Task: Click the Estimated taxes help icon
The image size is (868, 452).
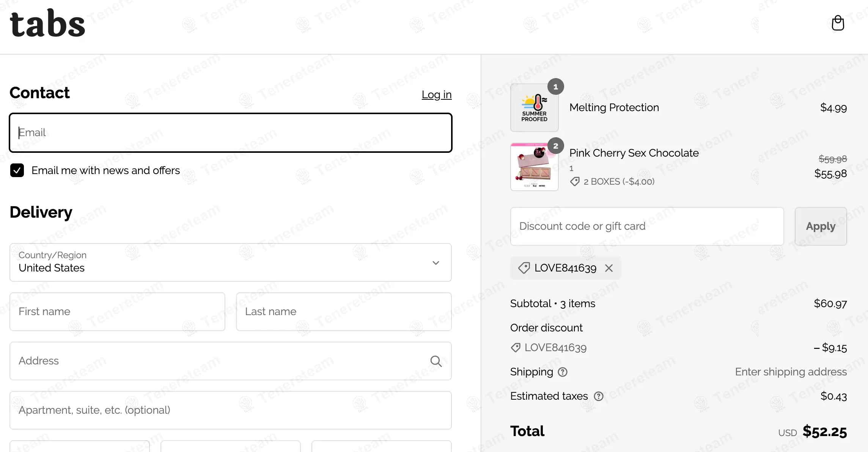Action: coord(598,396)
